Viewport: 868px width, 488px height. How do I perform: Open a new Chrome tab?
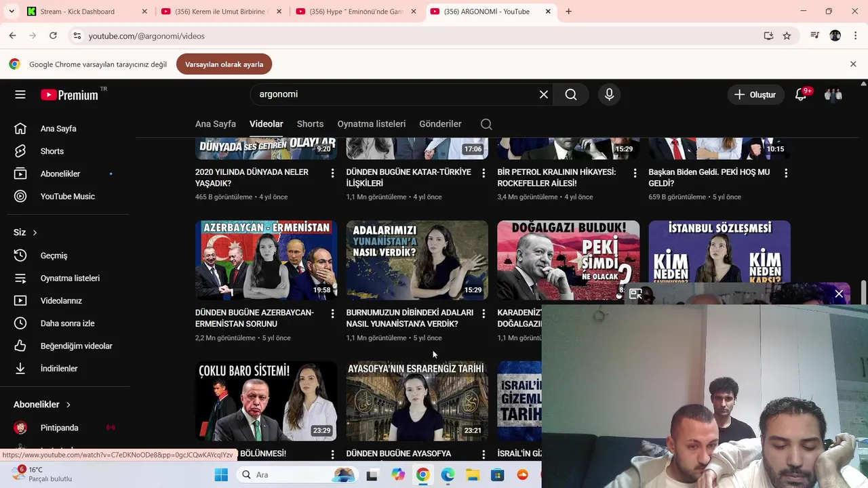(x=568, y=12)
